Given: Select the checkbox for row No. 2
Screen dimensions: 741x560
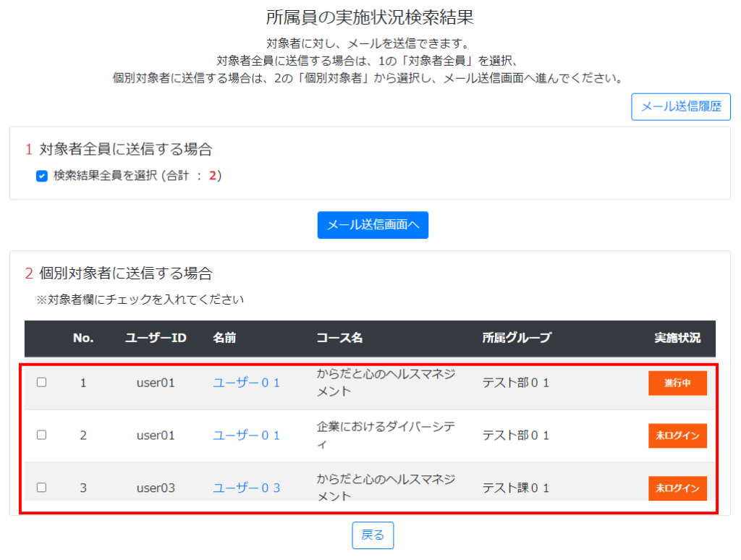Looking at the screenshot, I should coord(42,435).
